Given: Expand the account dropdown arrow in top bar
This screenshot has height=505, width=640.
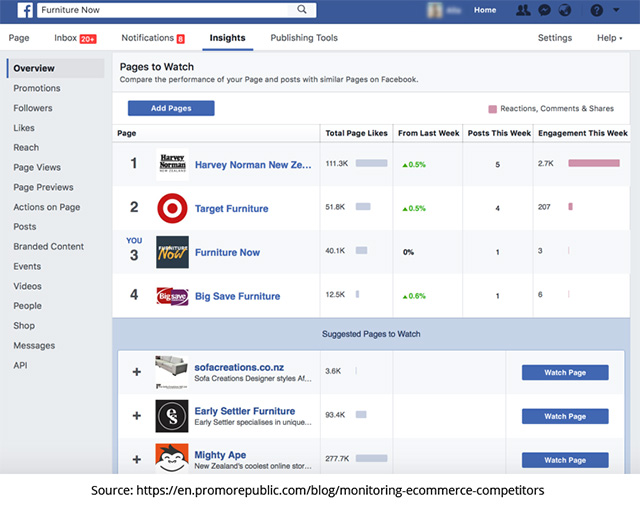Looking at the screenshot, I should click(616, 10).
